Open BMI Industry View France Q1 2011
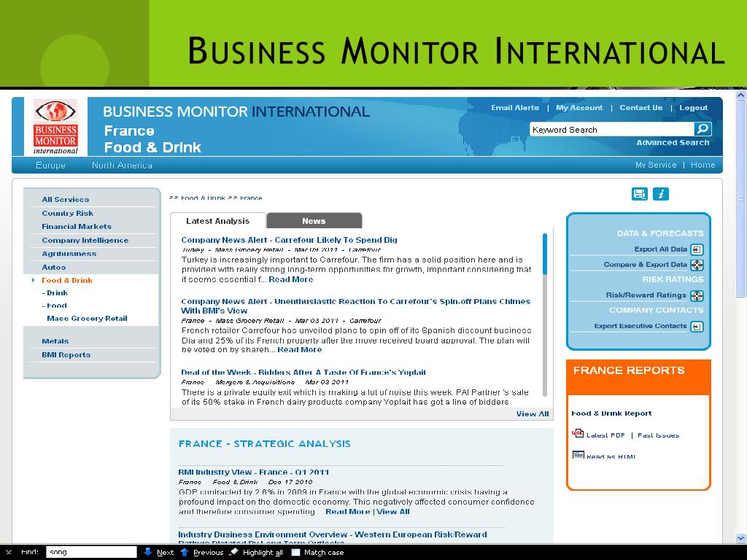Image resolution: width=747 pixels, height=560 pixels. [253, 472]
